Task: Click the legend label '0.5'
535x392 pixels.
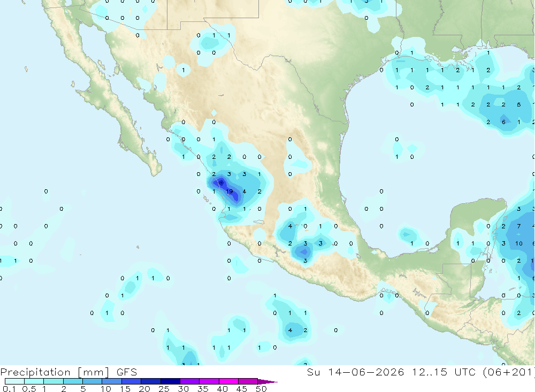Action: pyautogui.click(x=29, y=389)
